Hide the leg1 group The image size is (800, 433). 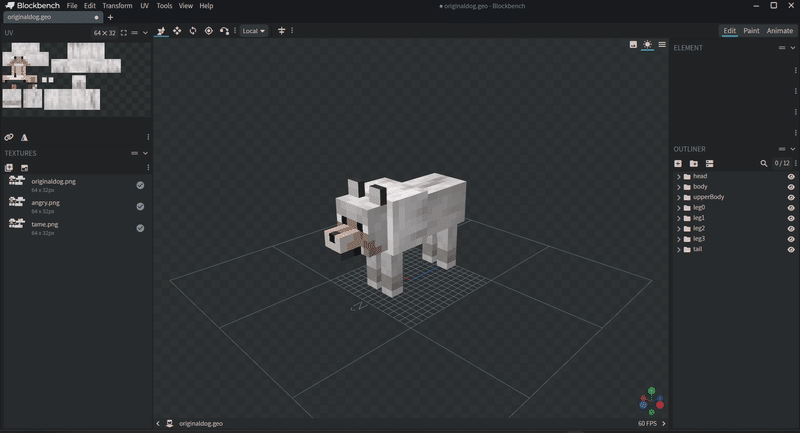(791, 218)
